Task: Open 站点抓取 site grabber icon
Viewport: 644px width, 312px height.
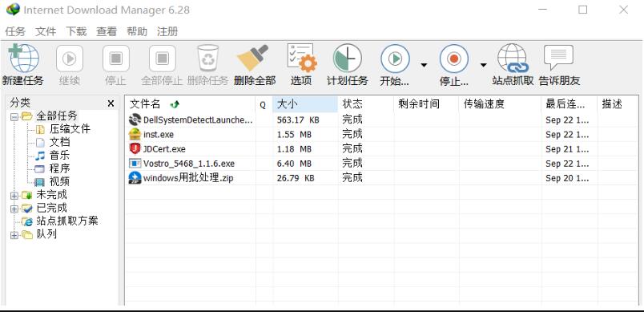Action: point(512,59)
